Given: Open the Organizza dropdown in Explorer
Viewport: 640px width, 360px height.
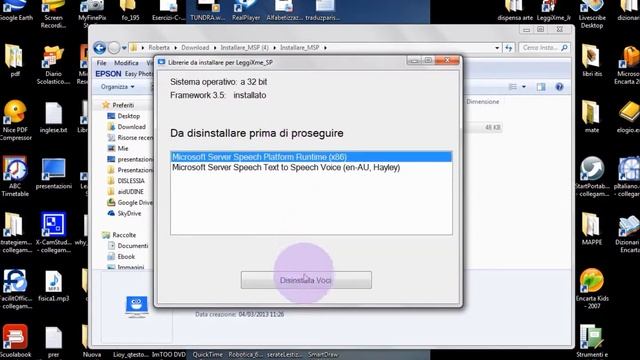Looking at the screenshot, I should [118, 87].
